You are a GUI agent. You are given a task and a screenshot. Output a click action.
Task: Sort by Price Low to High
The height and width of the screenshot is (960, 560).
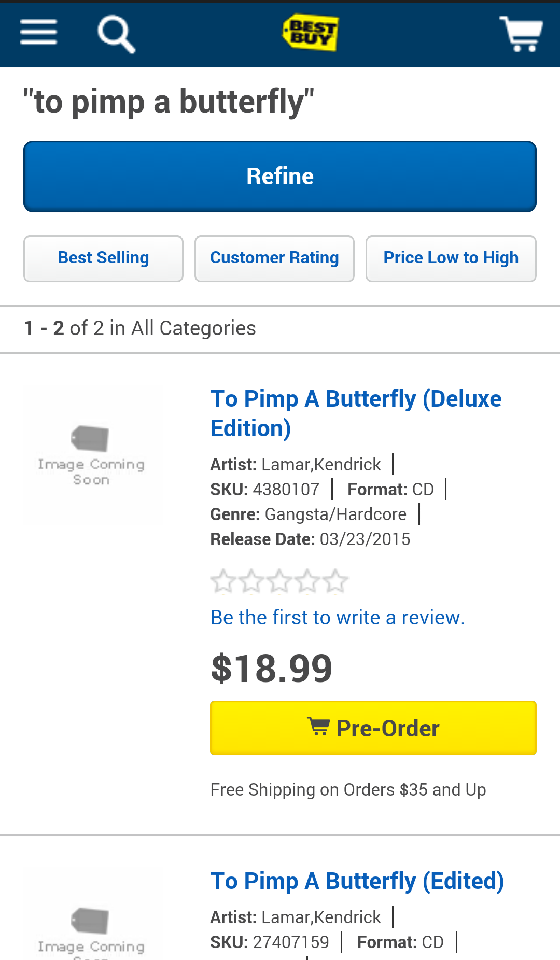click(451, 258)
